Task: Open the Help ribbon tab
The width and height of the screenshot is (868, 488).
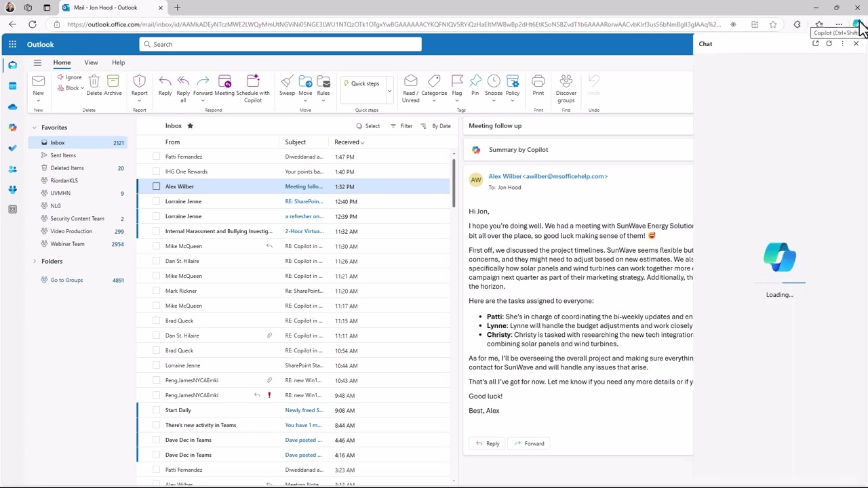Action: click(x=118, y=62)
